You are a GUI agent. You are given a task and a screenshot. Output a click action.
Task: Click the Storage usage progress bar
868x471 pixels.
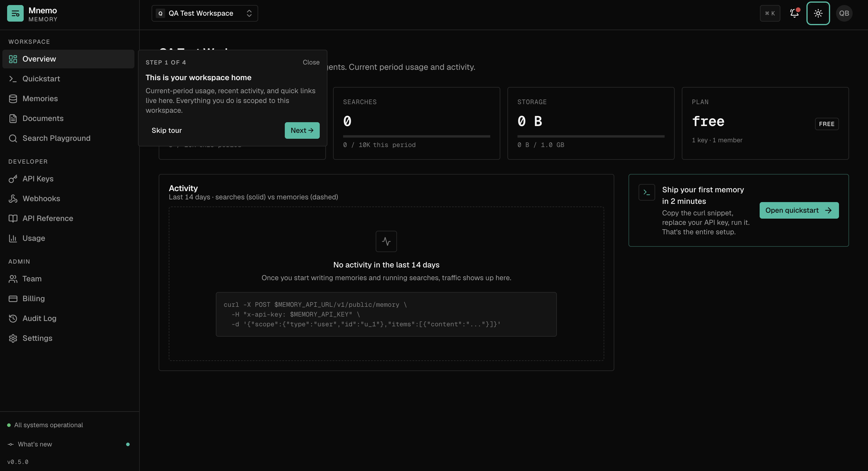coord(591,136)
